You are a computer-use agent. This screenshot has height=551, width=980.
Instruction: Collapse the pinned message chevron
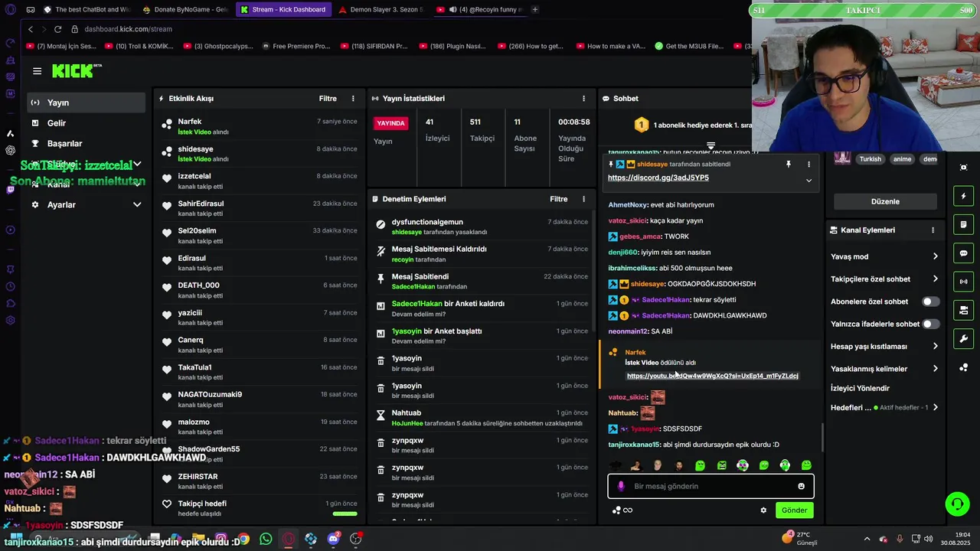coord(808,181)
